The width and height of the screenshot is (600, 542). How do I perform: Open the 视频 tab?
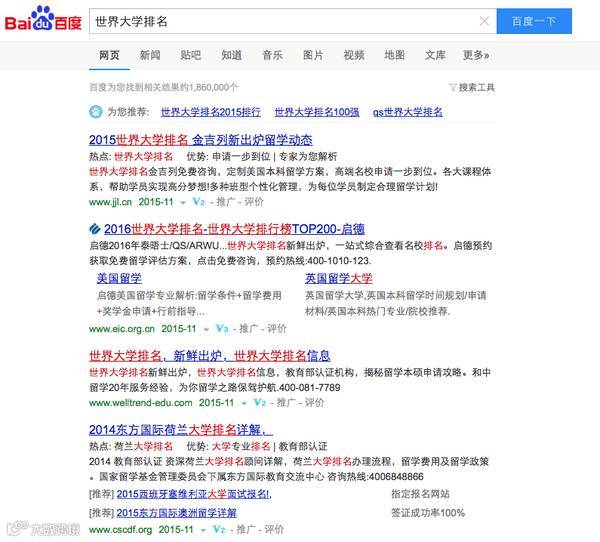pyautogui.click(x=354, y=55)
